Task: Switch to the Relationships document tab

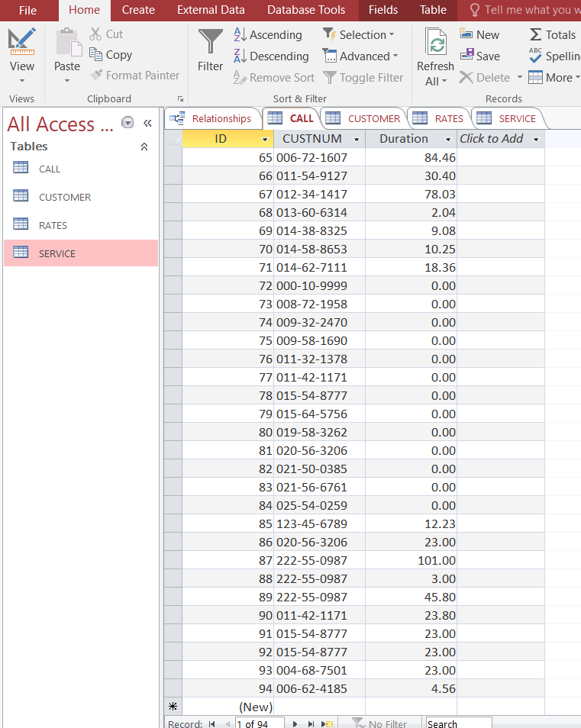Action: coord(212,118)
